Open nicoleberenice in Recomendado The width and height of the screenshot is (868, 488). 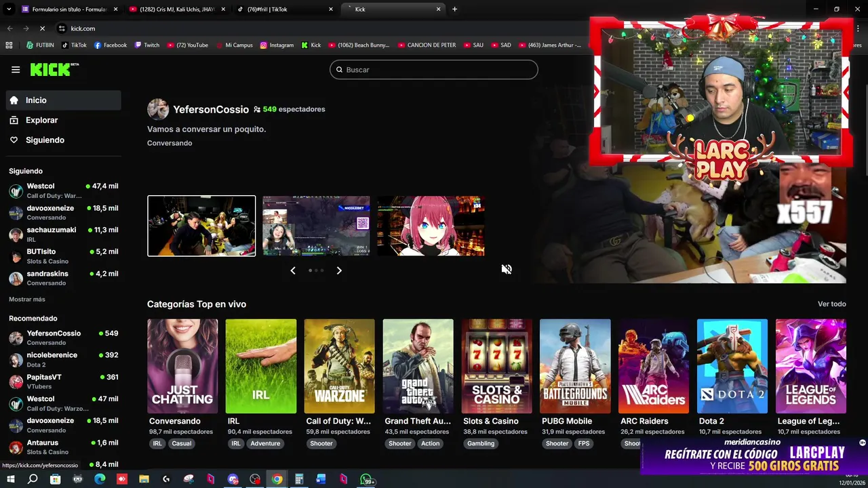coord(64,359)
